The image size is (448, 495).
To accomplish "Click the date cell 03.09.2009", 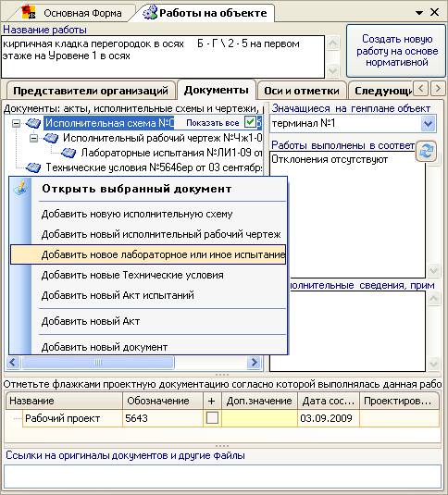I will (329, 418).
